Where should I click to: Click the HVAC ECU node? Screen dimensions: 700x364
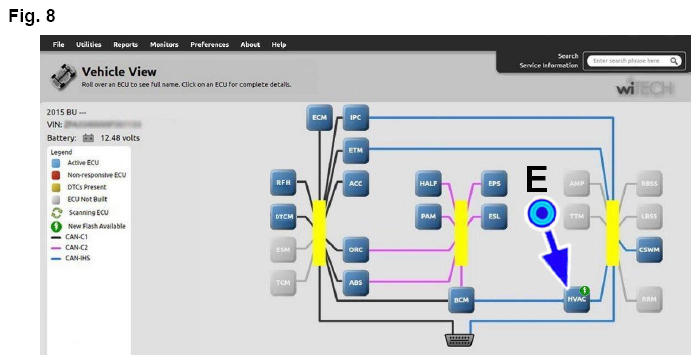pyautogui.click(x=576, y=300)
